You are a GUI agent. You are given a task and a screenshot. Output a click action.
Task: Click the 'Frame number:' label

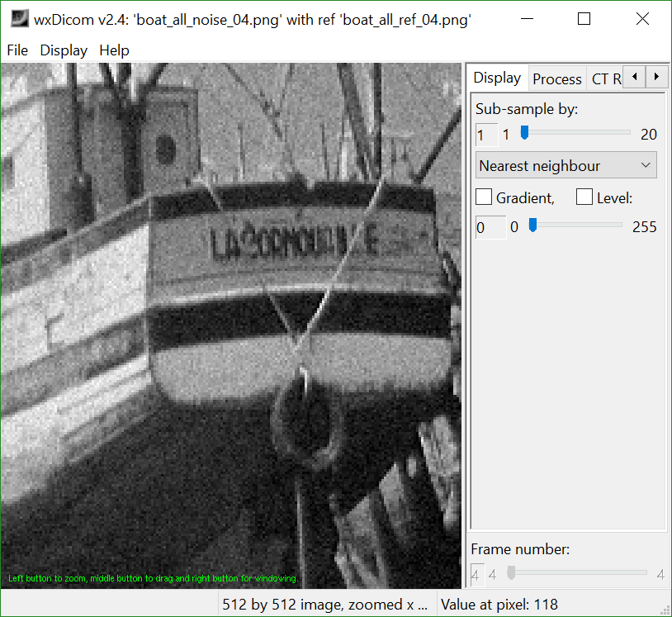click(x=520, y=549)
